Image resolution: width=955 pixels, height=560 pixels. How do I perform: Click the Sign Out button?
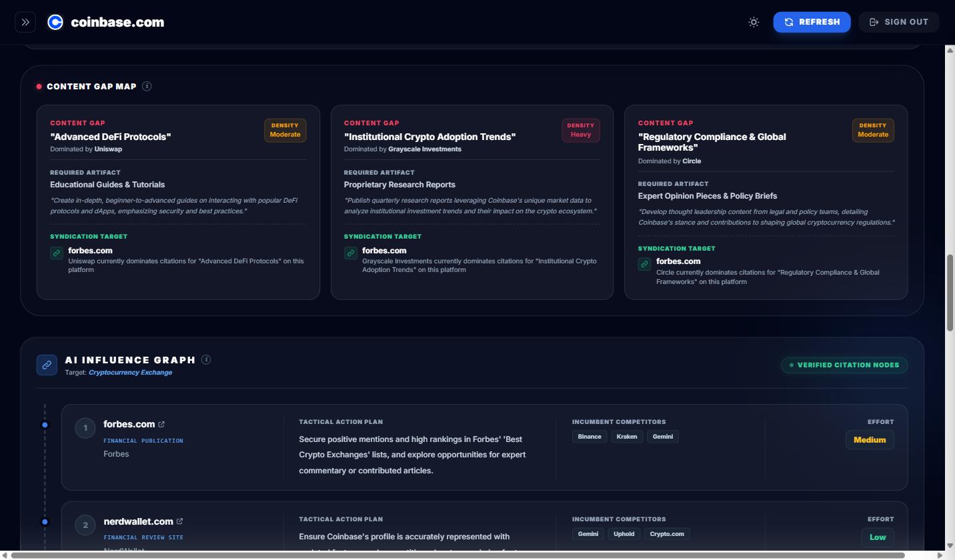click(x=898, y=22)
